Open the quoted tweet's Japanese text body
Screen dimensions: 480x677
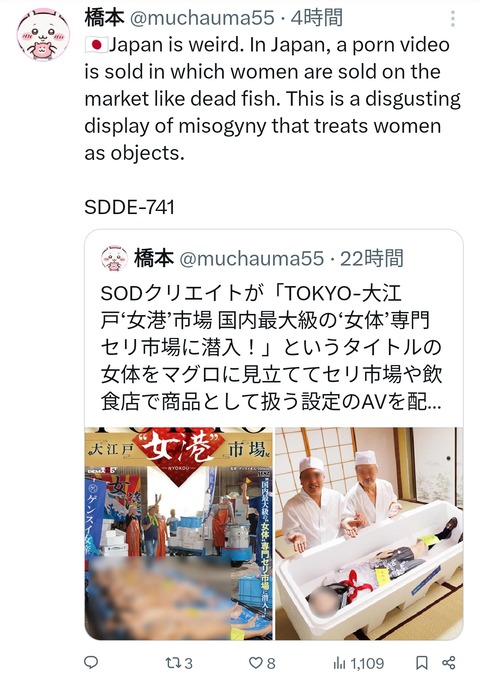click(272, 347)
